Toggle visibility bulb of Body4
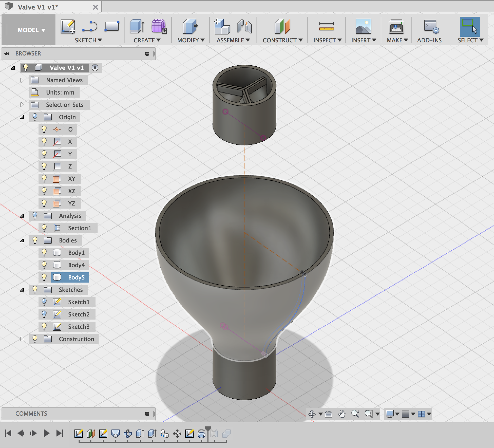The image size is (494, 448). point(44,265)
